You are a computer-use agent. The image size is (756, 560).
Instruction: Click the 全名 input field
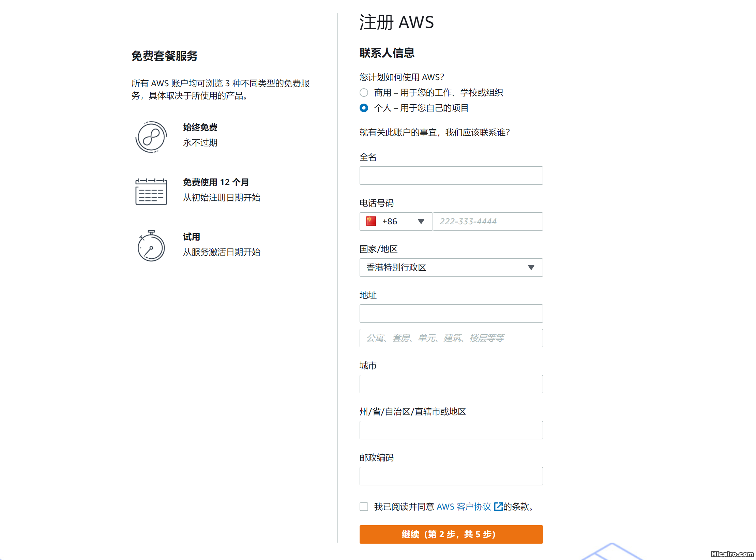pyautogui.click(x=451, y=175)
